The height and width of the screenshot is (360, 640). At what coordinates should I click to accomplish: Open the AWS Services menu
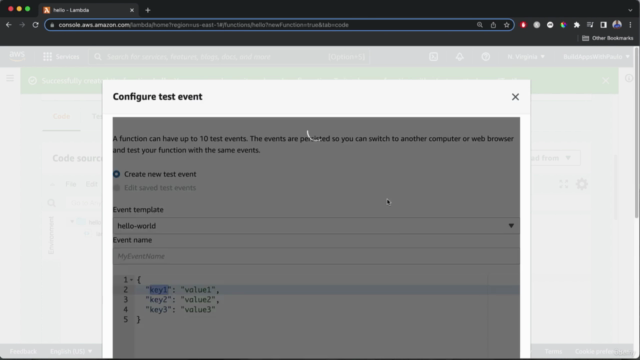tap(61, 57)
